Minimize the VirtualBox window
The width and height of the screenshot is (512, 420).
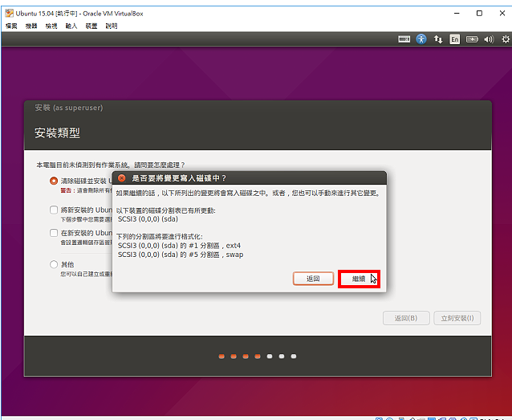point(457,14)
